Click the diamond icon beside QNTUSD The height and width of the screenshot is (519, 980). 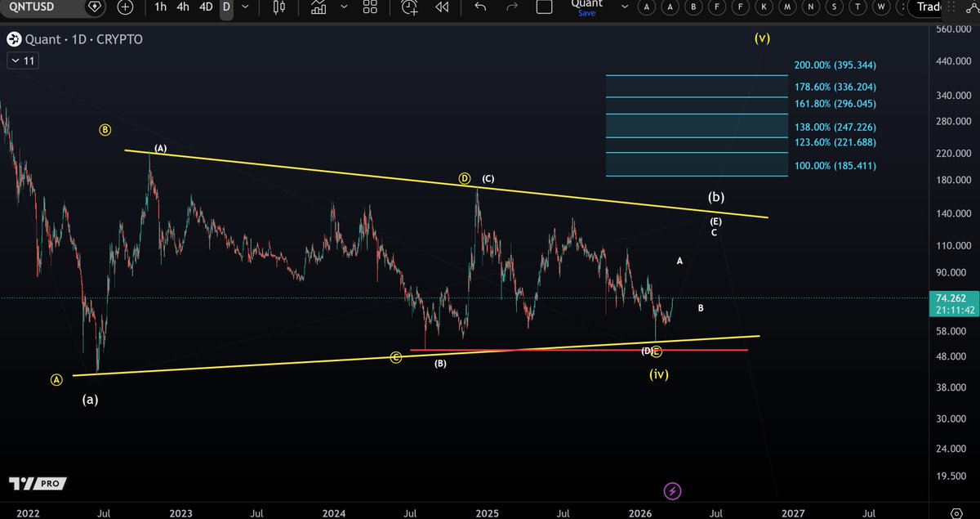(95, 7)
